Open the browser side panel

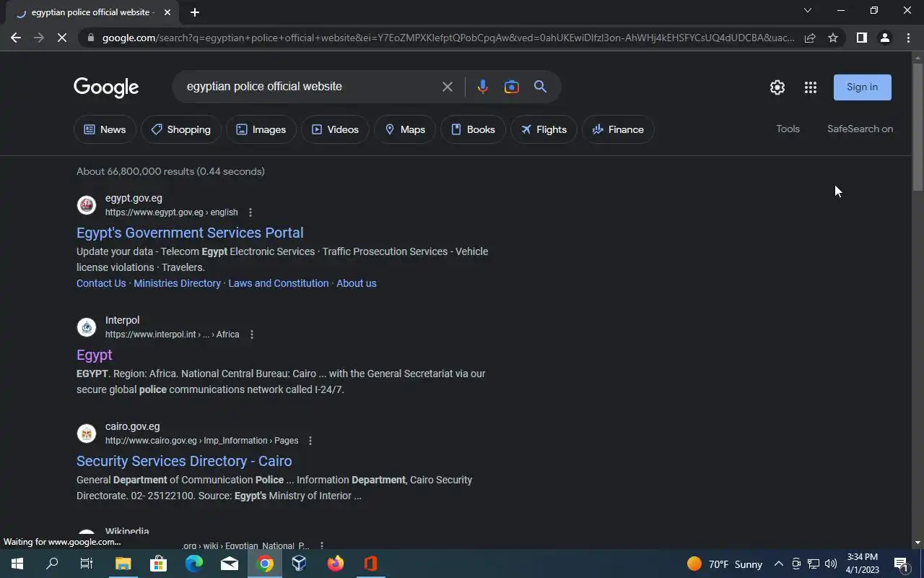[861, 38]
